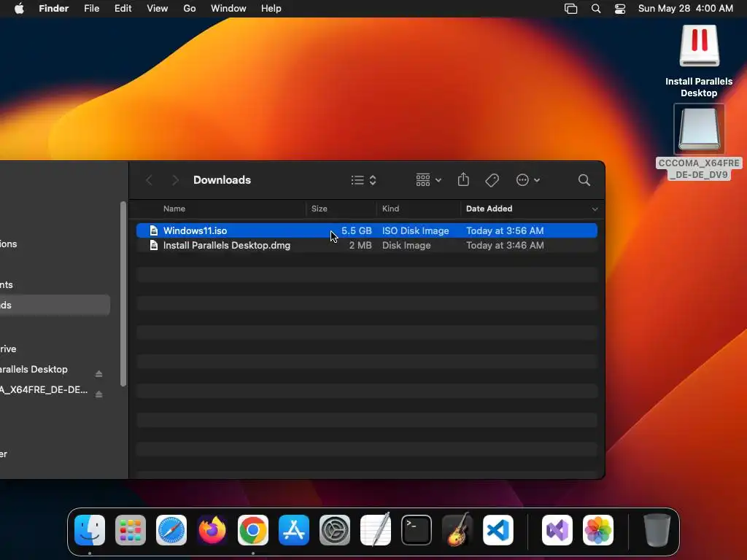The width and height of the screenshot is (747, 560).
Task: Go forward with Finder's forward arrow
Action: pyautogui.click(x=175, y=180)
